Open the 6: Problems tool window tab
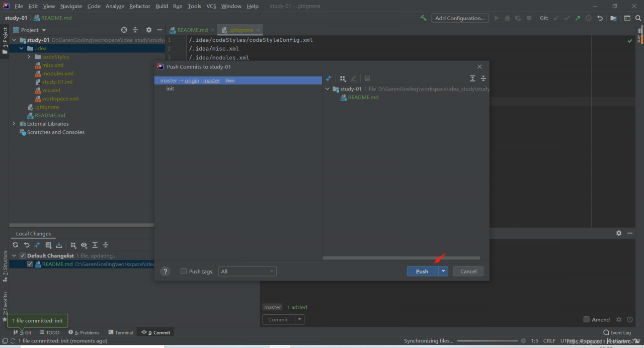This screenshot has height=348, width=644. pos(84,332)
